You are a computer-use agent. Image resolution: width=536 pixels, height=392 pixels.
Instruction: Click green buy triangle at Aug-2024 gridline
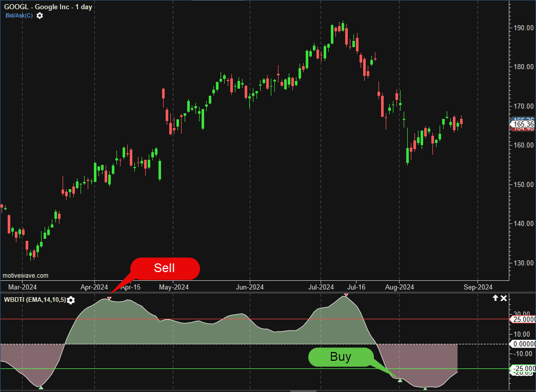[400, 380]
